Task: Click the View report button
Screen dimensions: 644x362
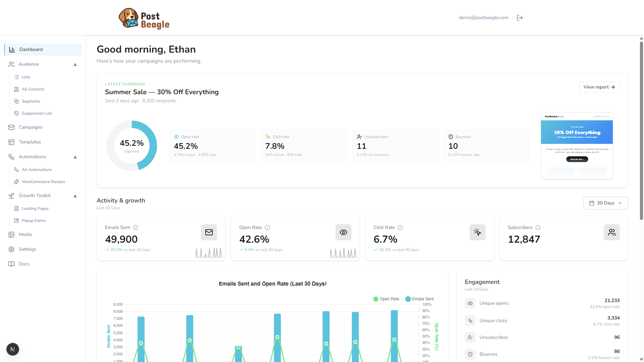Action: click(x=599, y=87)
